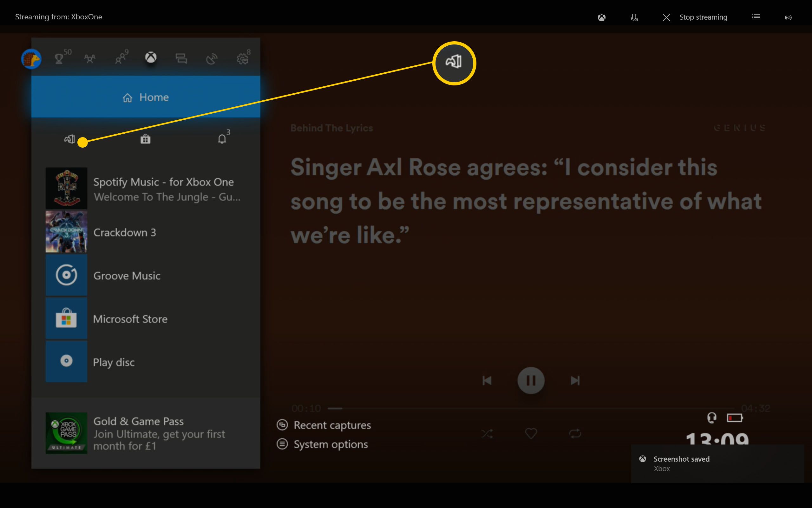Click the Xbox Game Pass Ultimate thumbnail
Viewport: 812px width, 508px height.
66,433
